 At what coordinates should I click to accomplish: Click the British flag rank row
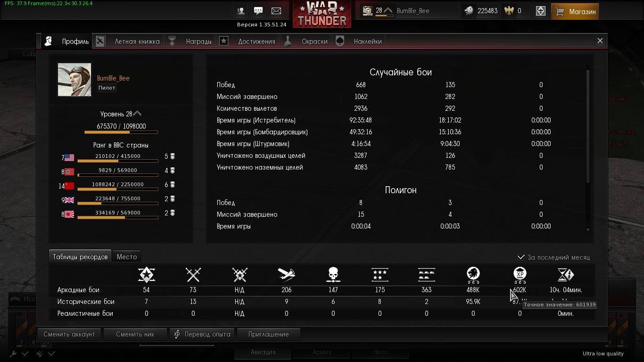[118, 200]
